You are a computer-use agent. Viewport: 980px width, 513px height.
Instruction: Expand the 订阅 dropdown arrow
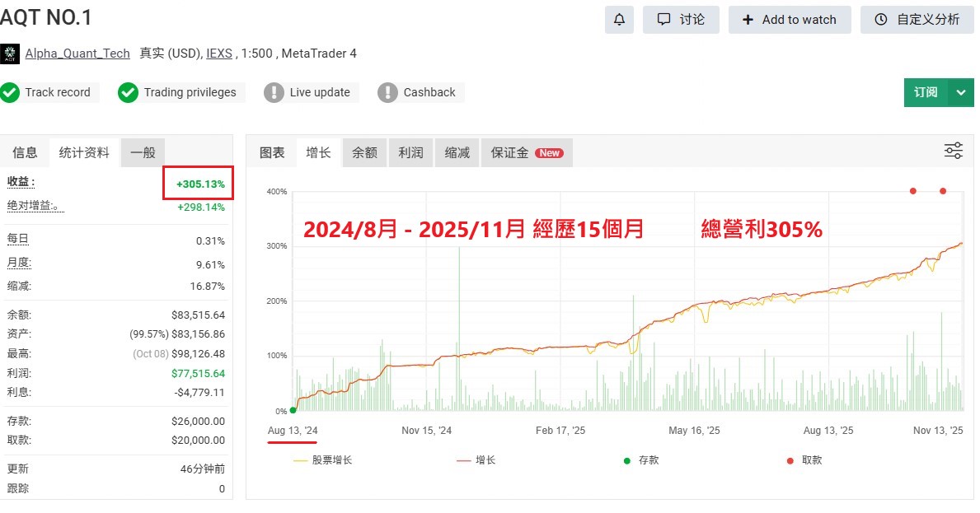(961, 92)
